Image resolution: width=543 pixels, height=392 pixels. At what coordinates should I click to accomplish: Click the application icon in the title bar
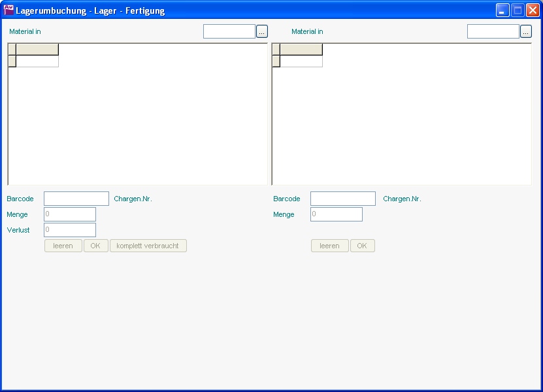(8, 10)
